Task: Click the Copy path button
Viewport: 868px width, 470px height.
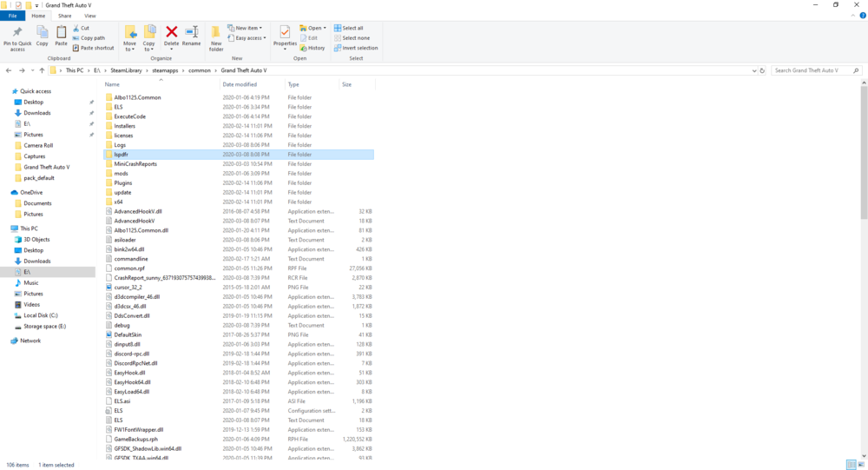Action: pos(89,37)
